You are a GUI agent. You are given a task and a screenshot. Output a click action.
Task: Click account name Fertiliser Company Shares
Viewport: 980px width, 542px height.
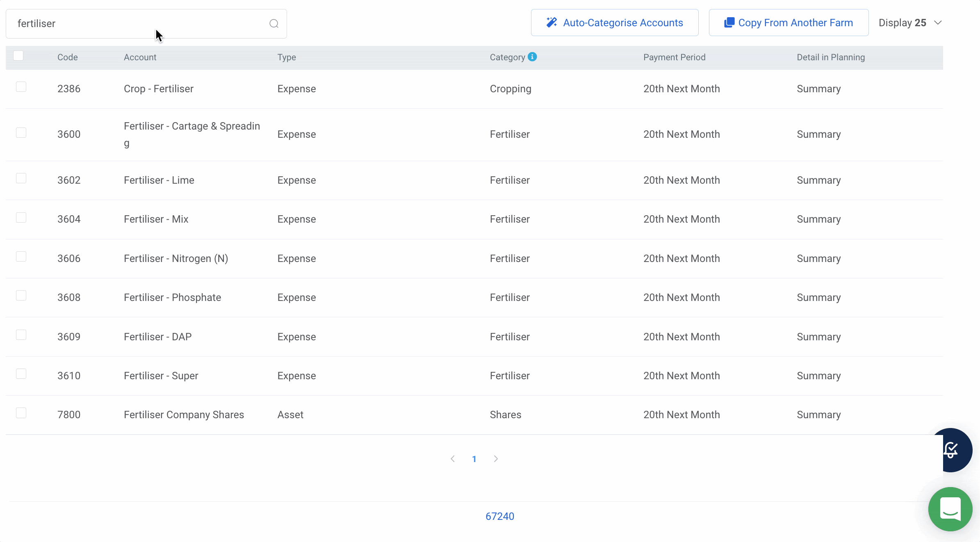pyautogui.click(x=184, y=415)
